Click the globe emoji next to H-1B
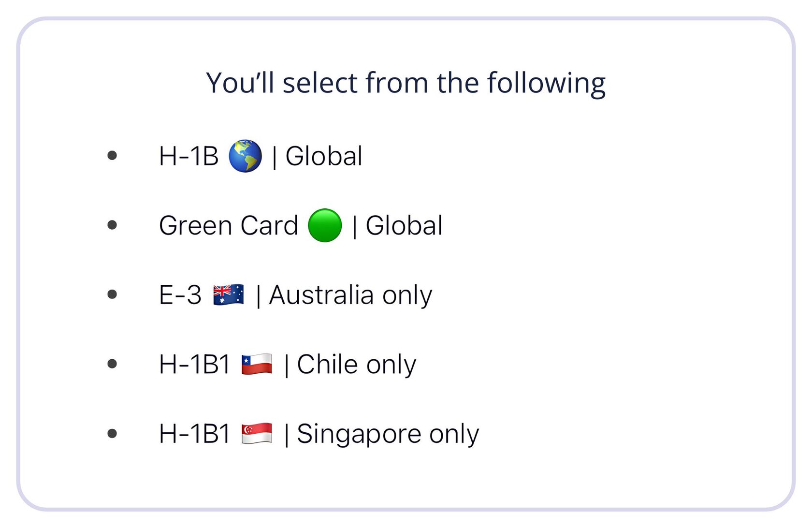812x528 pixels. click(245, 156)
